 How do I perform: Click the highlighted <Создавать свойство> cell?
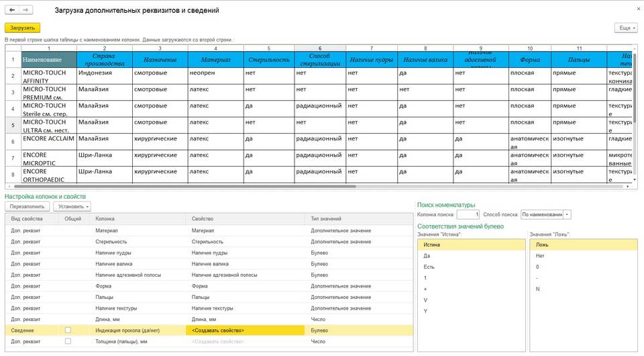246,330
